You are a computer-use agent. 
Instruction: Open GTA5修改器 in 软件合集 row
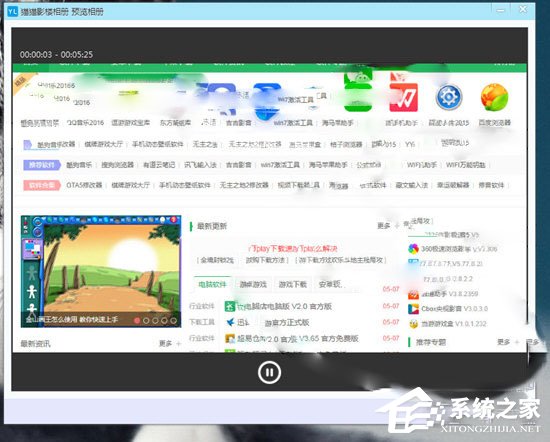(84, 185)
